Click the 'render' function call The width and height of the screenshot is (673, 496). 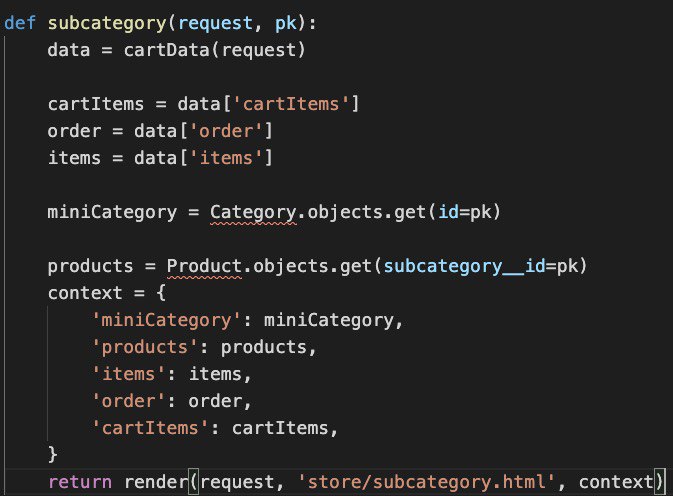point(156,482)
